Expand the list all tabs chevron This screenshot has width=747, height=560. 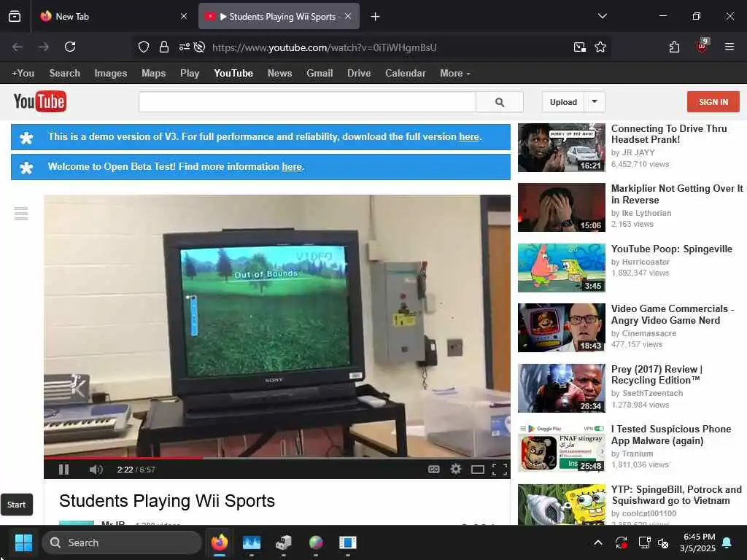602,16
